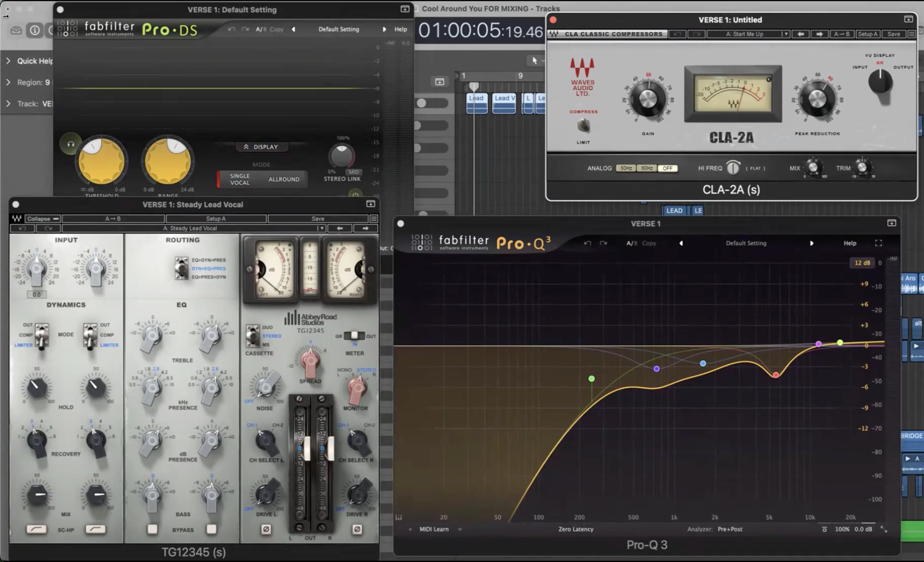This screenshot has height=562, width=924.
Task: Open the Pro-Q 3 Analyzer Pre+Post menu
Action: coord(729,529)
